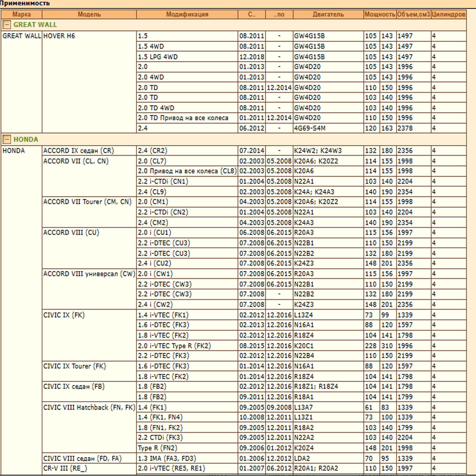Collapse the GREAT WALL group with minus icon
The height and width of the screenshot is (476, 476).
(7, 25)
